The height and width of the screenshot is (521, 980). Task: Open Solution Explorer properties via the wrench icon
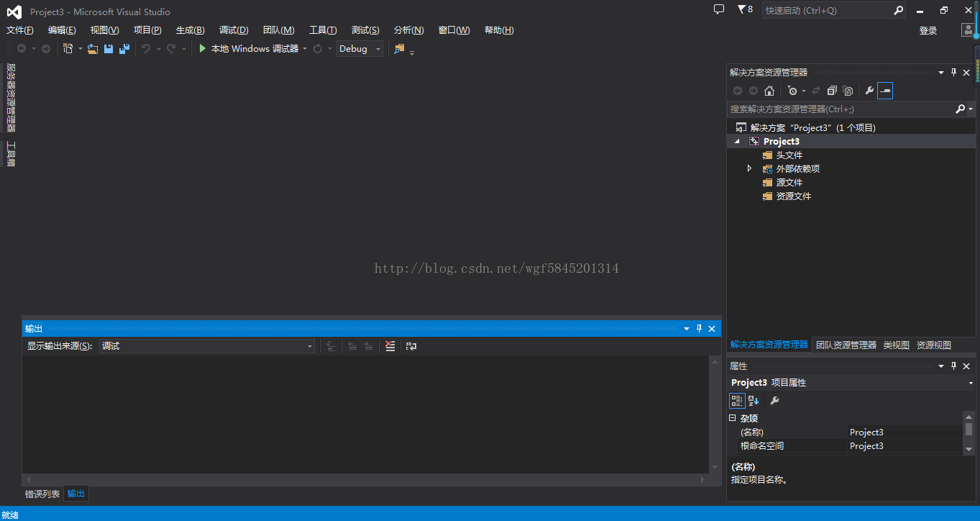point(870,91)
